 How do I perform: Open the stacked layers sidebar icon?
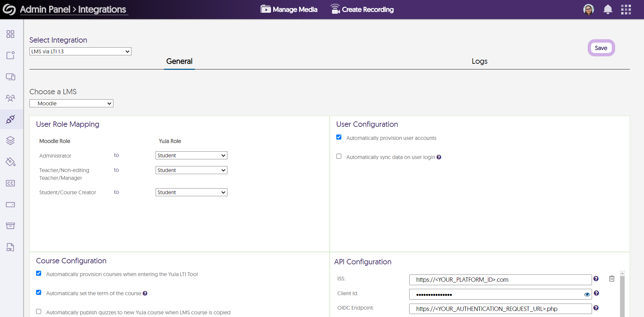coord(10,141)
